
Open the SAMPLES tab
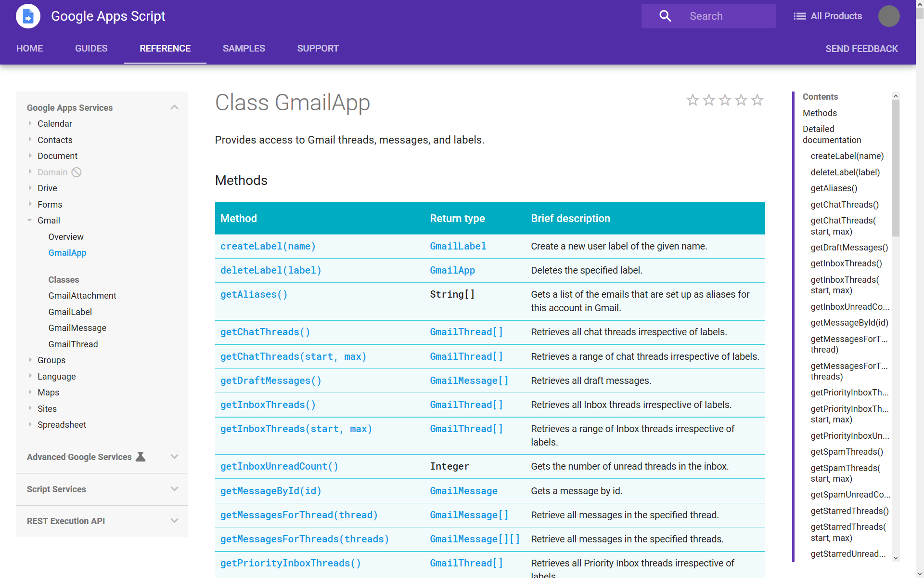(x=244, y=48)
